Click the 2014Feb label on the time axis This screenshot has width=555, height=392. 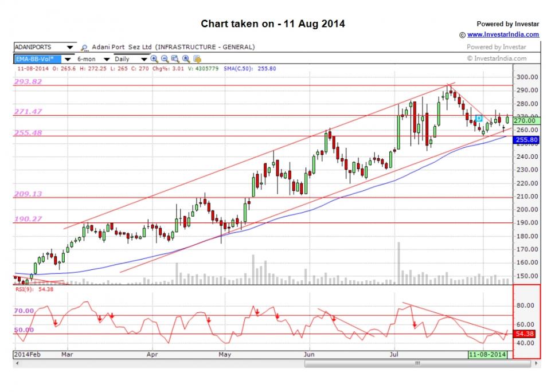click(26, 355)
